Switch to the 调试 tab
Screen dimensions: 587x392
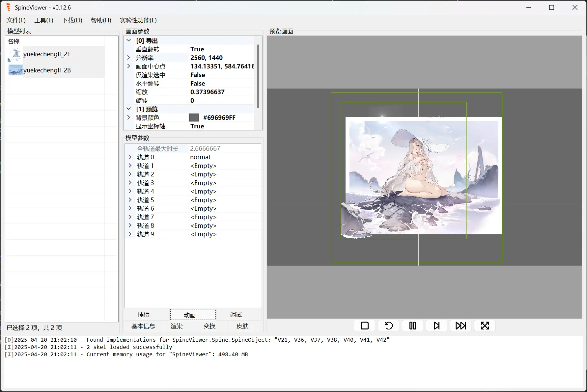pos(235,314)
